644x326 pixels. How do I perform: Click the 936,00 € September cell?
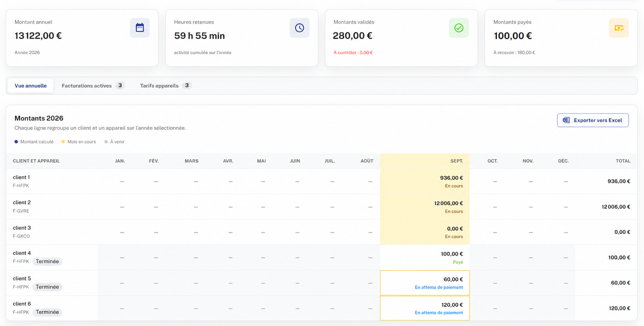[425, 181]
